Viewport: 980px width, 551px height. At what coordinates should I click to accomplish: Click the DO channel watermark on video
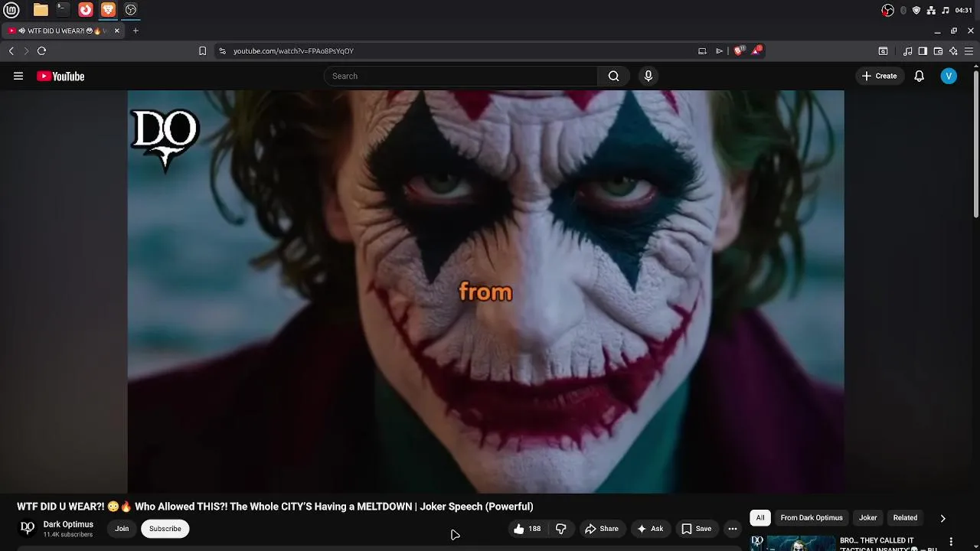[x=165, y=140]
